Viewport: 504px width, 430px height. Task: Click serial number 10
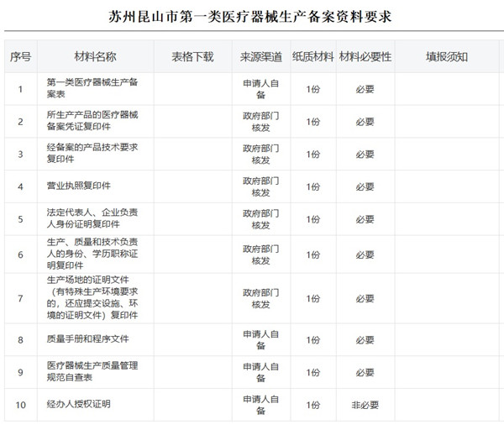click(20, 405)
